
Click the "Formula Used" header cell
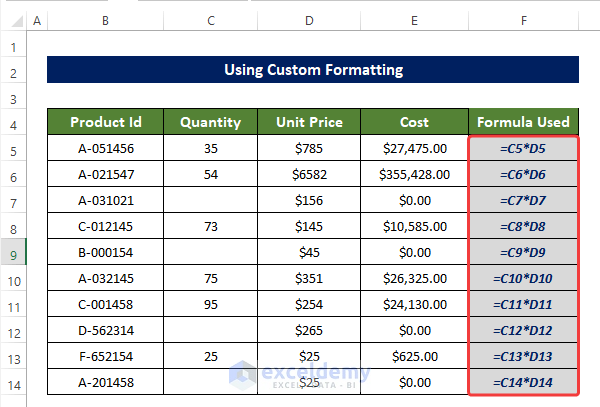(524, 123)
